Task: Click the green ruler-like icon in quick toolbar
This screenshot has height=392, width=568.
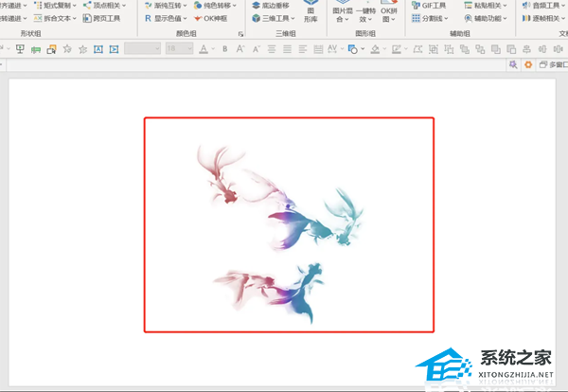Action: 36,49
